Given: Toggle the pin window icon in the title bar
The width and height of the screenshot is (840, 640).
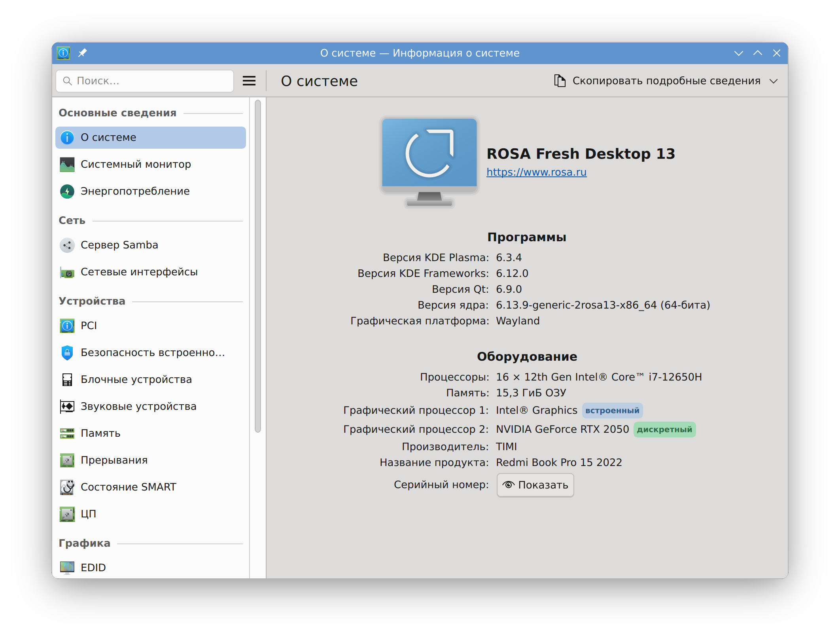Looking at the screenshot, I should click(x=82, y=53).
